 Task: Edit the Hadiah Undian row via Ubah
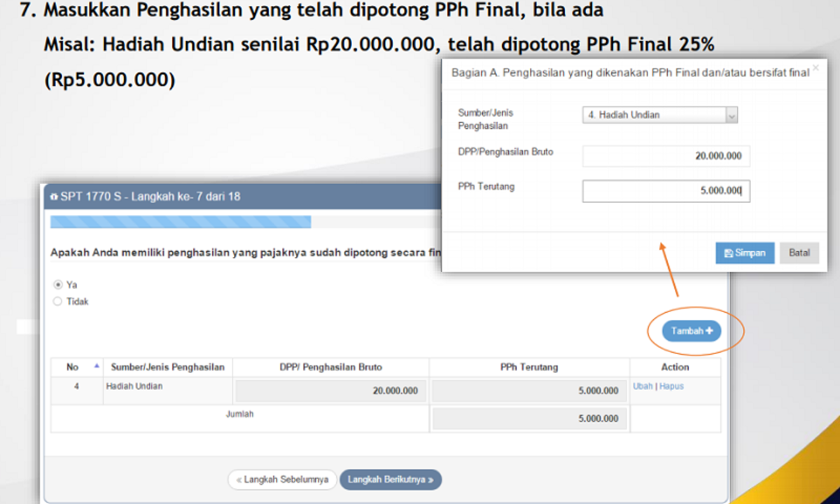(642, 386)
